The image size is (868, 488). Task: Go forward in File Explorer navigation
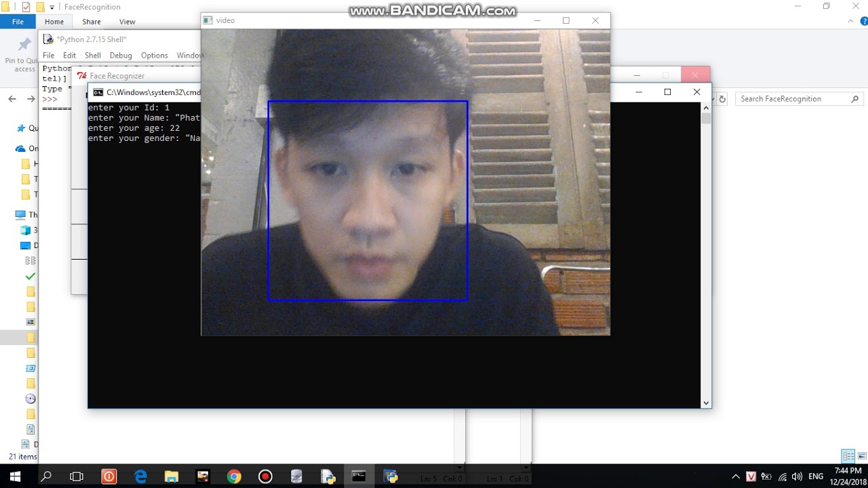[31, 99]
